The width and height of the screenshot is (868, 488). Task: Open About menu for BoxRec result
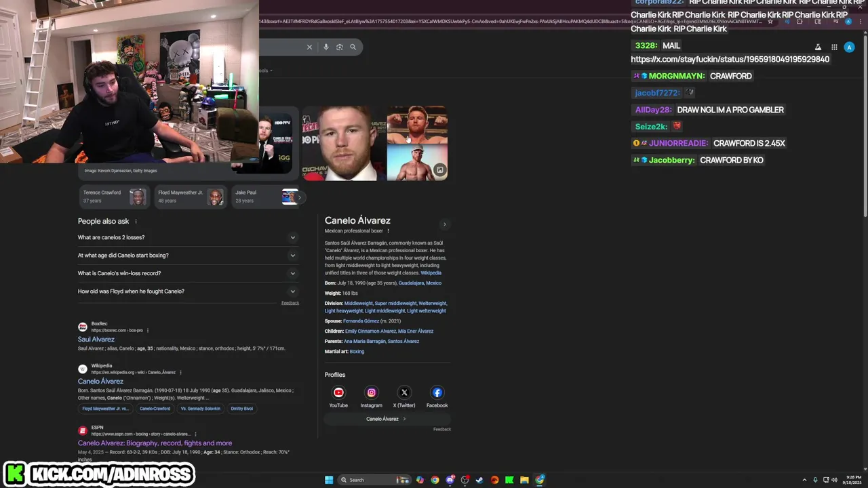coord(148,330)
